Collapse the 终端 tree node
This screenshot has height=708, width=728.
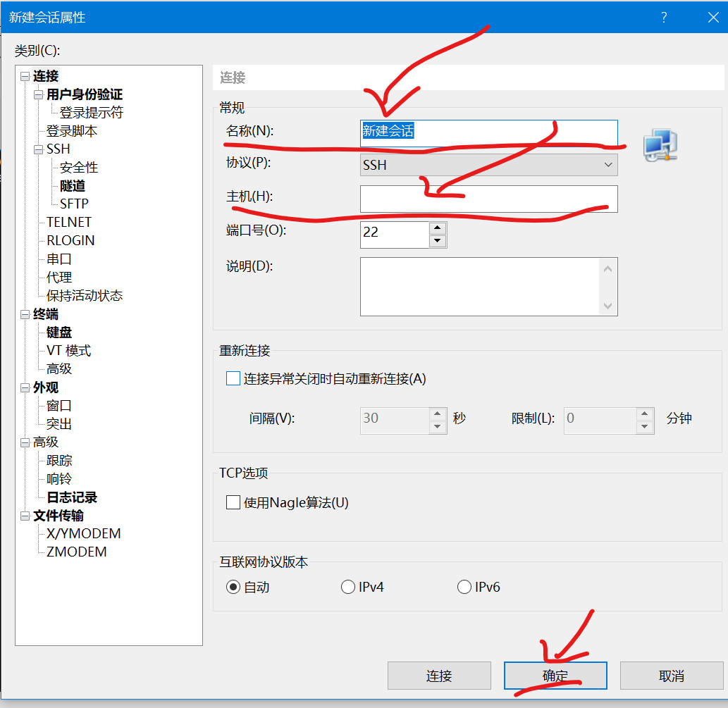coord(26,314)
